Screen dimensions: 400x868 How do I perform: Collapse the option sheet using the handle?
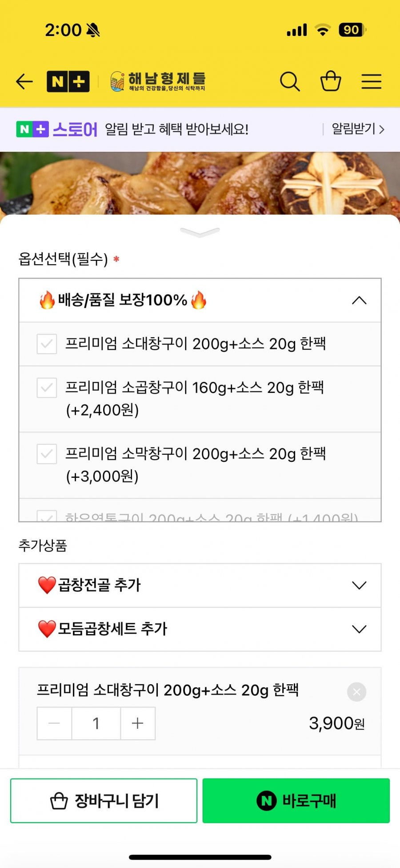coord(200,232)
